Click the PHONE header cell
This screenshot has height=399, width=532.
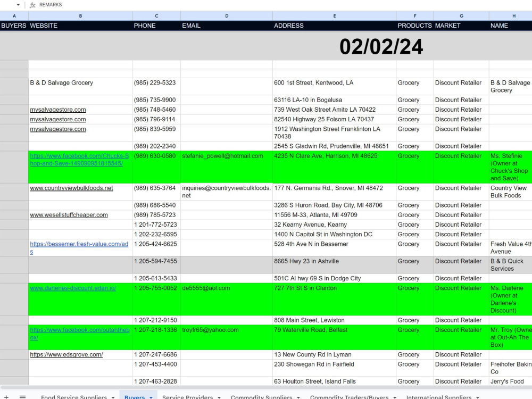click(x=156, y=26)
